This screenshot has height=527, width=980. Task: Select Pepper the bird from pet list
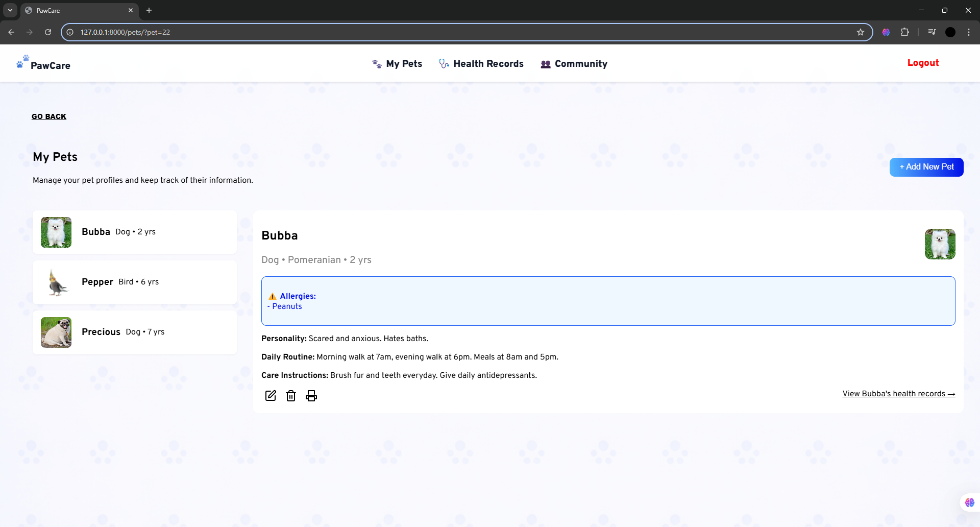[x=135, y=282]
